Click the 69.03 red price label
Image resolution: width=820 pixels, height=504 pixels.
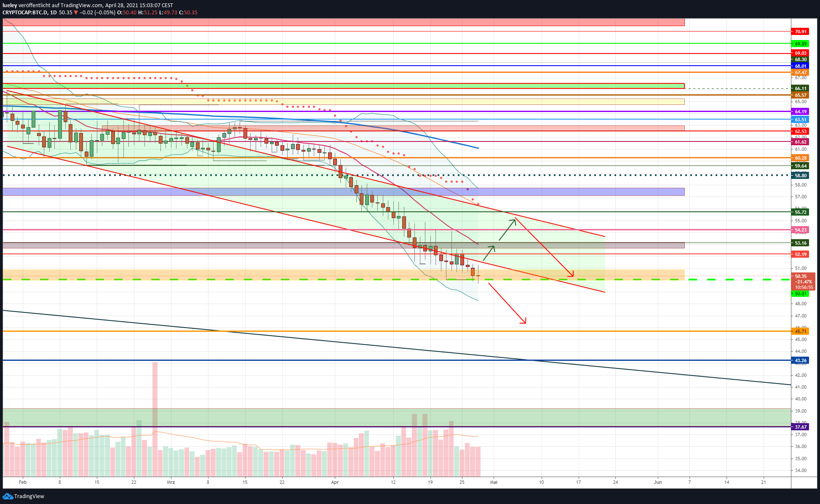[x=800, y=53]
